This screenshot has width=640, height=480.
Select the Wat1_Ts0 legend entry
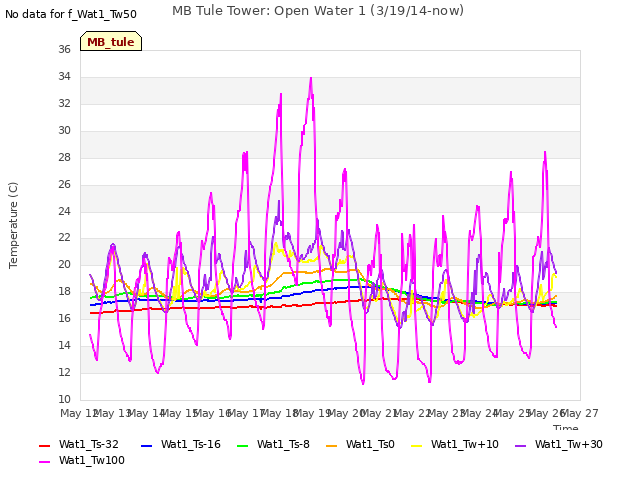[360, 444]
